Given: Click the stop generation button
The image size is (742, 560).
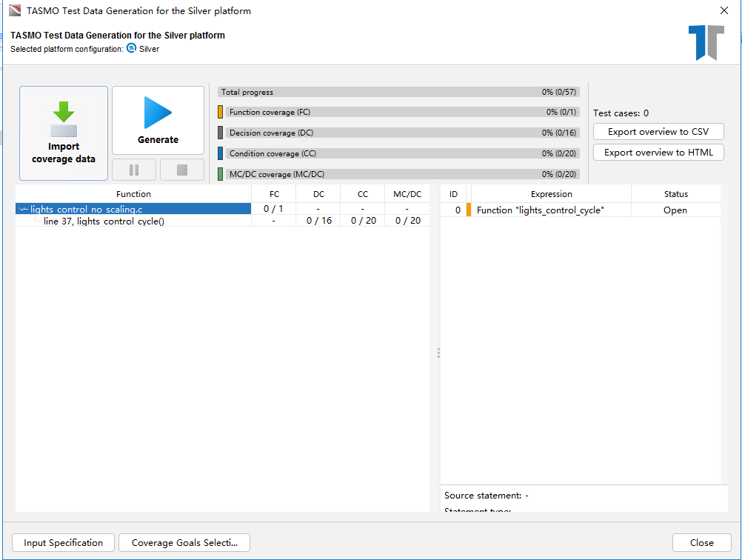Looking at the screenshot, I should 182,170.
